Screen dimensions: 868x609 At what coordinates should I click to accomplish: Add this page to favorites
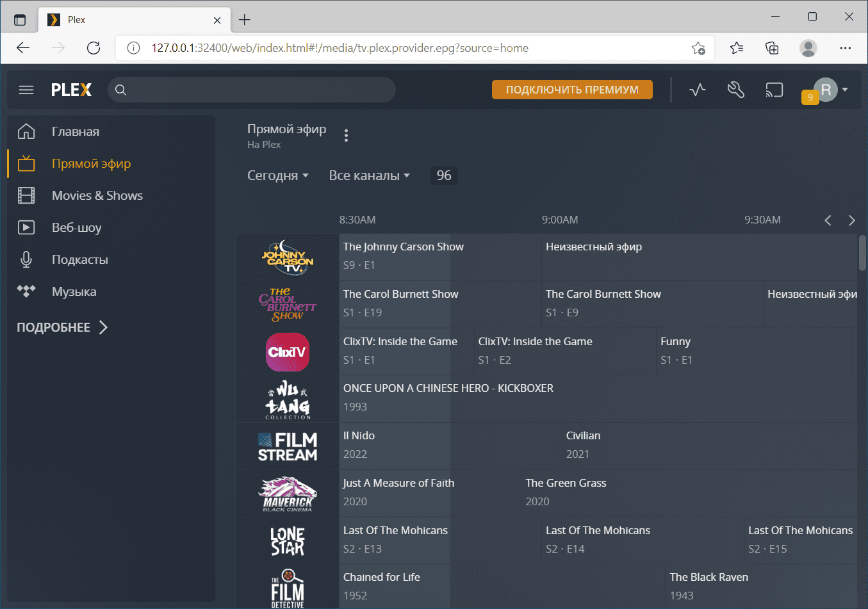pyautogui.click(x=698, y=48)
